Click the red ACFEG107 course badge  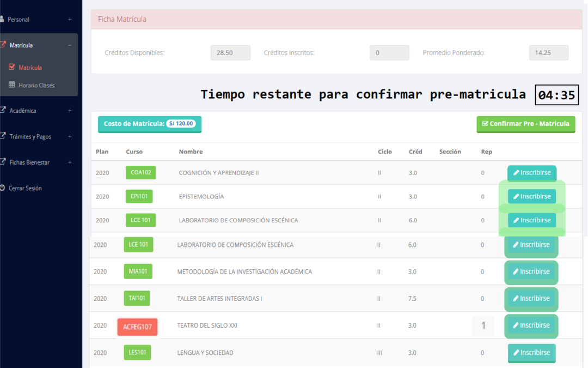pos(137,327)
